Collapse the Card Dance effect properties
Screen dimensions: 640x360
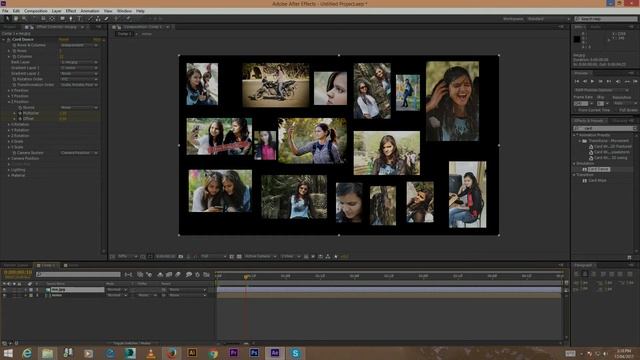(4, 40)
